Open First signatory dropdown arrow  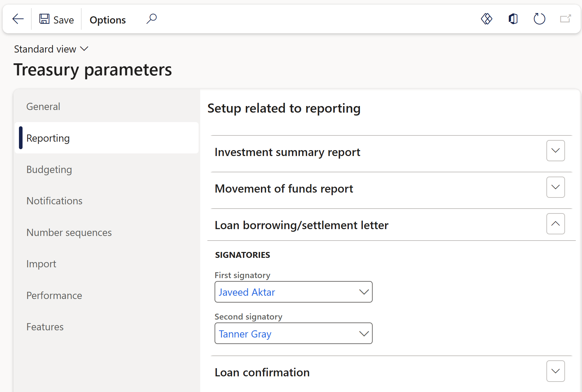click(x=364, y=292)
